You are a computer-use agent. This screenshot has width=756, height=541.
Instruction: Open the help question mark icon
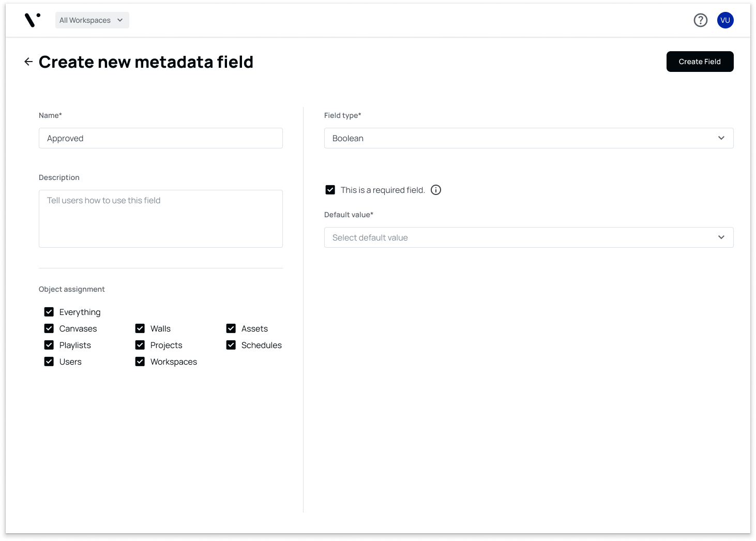[700, 20]
